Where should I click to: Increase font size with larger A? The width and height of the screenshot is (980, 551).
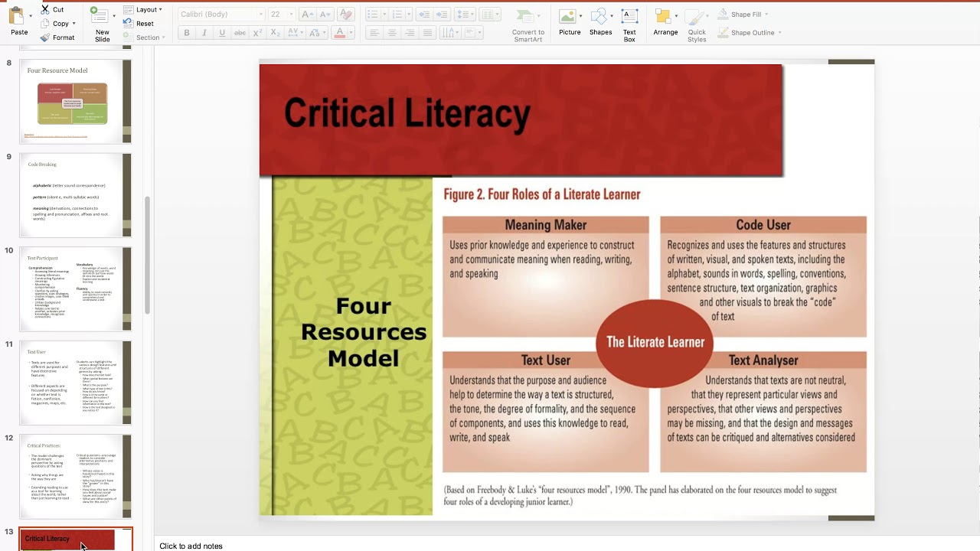tap(307, 15)
